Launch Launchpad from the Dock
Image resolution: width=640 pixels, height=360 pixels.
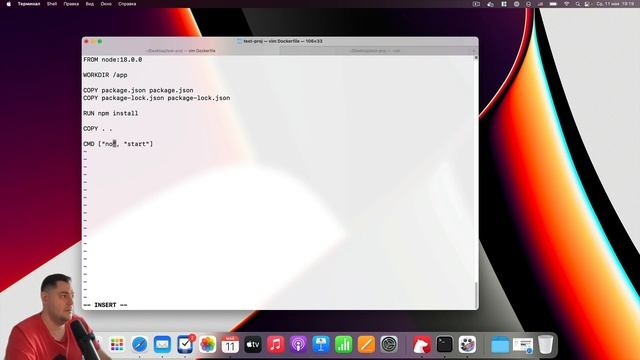click(x=117, y=344)
